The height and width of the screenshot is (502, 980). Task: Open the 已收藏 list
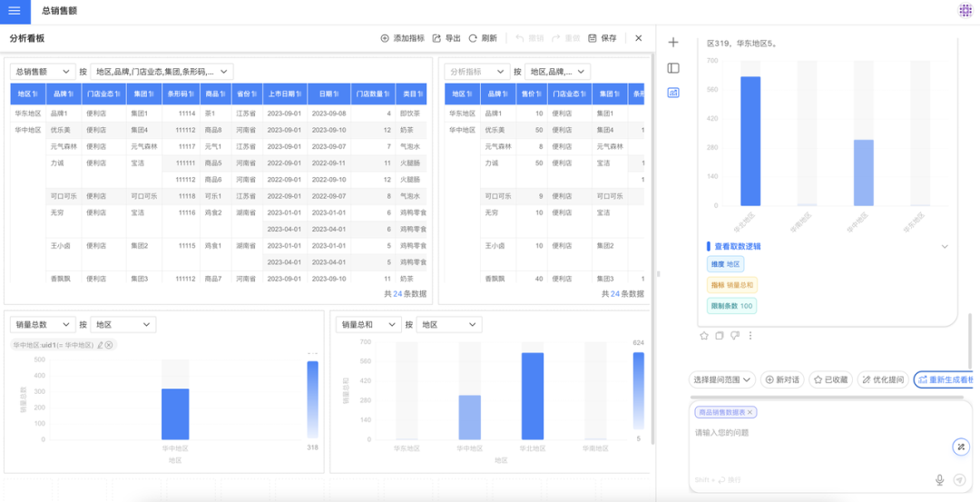[830, 379]
